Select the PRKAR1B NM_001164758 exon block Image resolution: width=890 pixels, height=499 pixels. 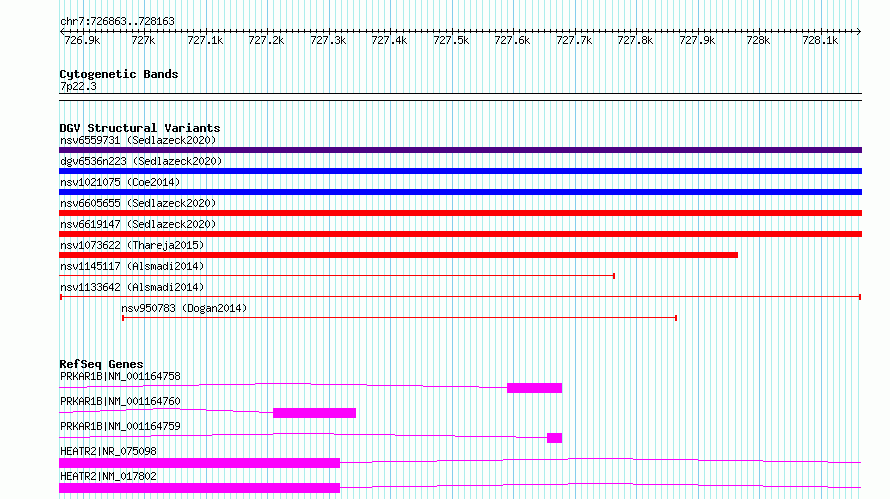(534, 388)
